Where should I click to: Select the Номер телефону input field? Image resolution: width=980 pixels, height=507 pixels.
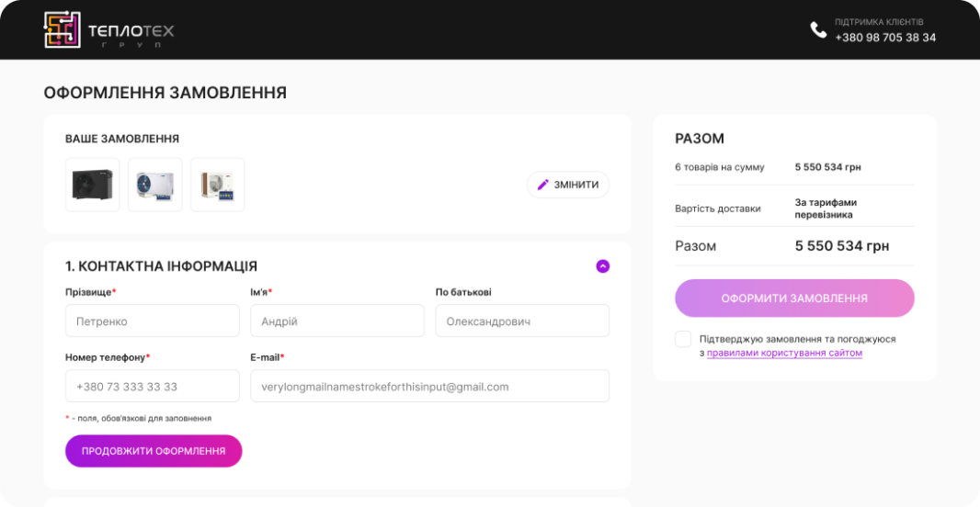click(x=152, y=387)
